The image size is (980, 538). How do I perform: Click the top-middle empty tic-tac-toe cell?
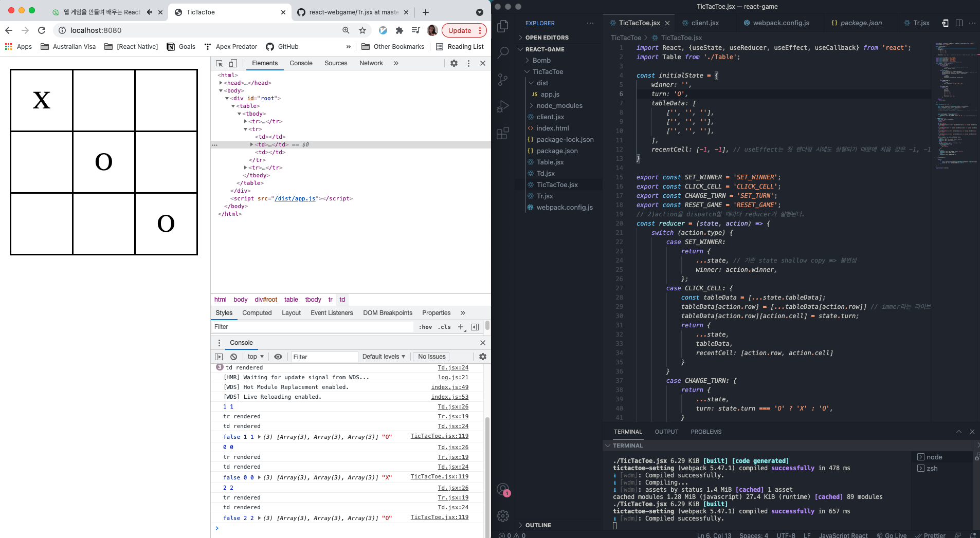click(x=104, y=100)
